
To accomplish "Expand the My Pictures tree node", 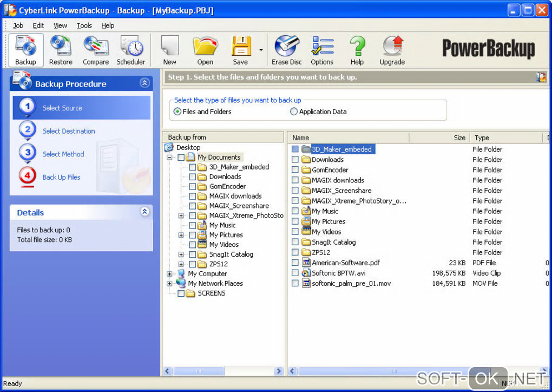I will pos(181,235).
